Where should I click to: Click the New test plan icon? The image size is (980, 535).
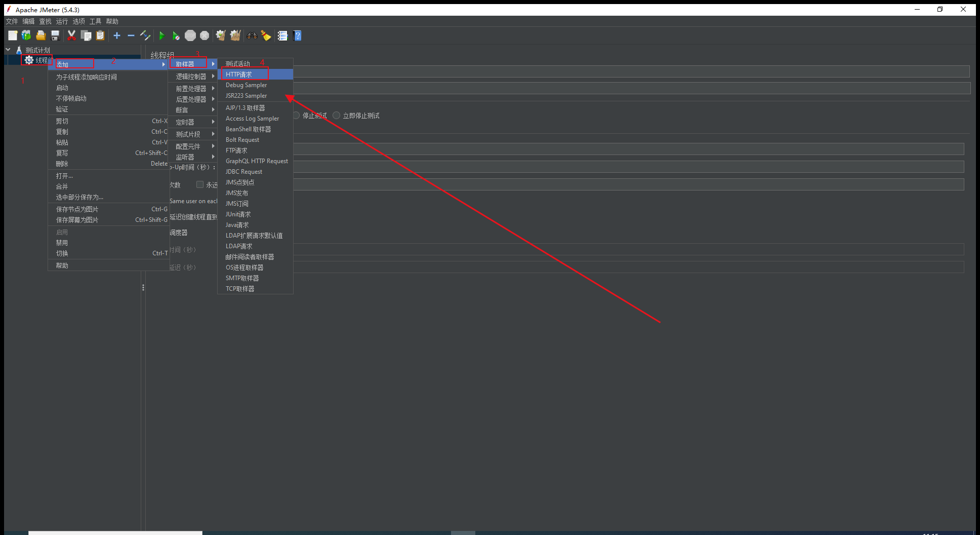pos(13,35)
